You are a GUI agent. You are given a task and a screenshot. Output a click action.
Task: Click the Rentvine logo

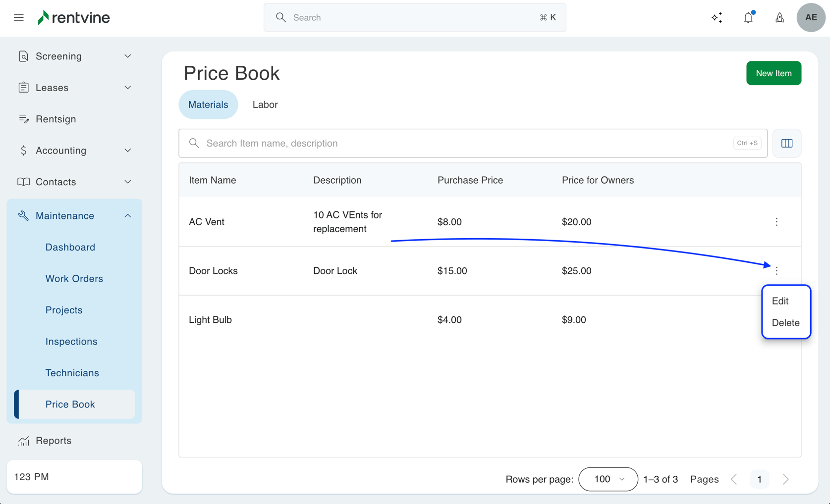tap(74, 18)
